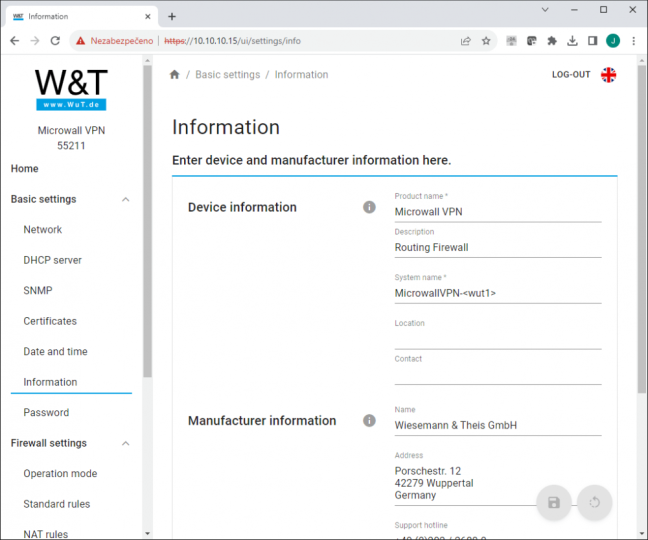The width and height of the screenshot is (648, 540).
Task: Open Operation mode page
Action: click(60, 473)
